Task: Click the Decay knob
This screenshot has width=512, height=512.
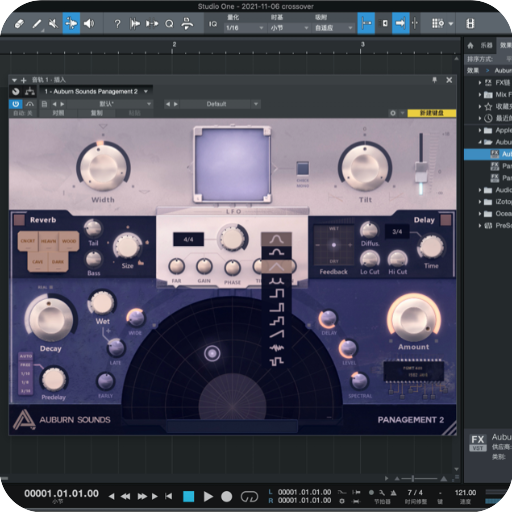Action: click(x=51, y=319)
